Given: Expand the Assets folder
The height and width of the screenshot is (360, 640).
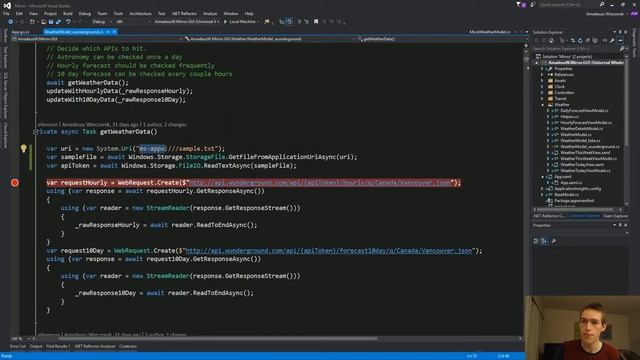Looking at the screenshot, I should [542, 81].
